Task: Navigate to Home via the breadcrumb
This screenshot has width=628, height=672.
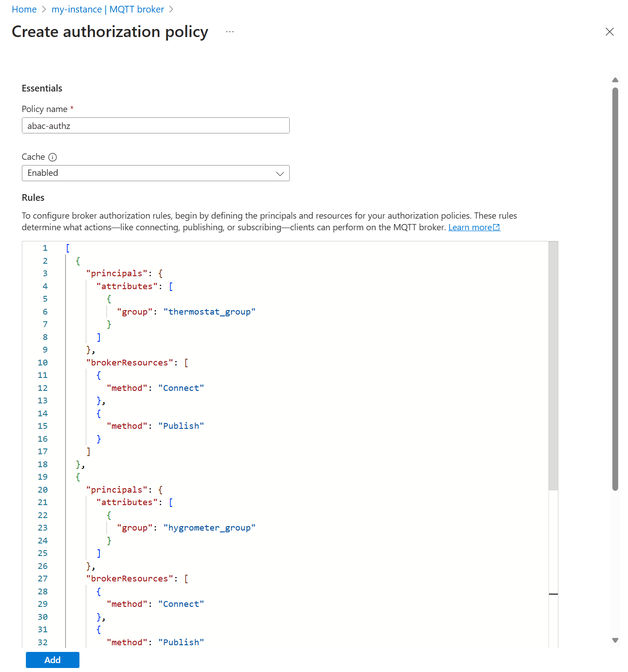Action: coord(24,9)
